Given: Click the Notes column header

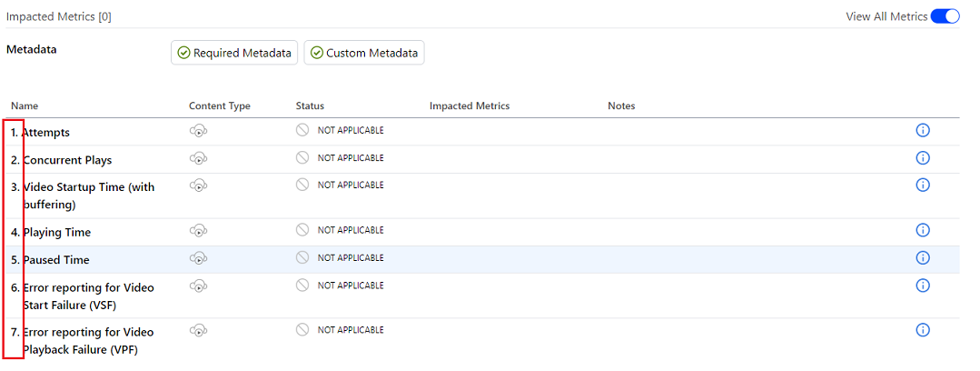Looking at the screenshot, I should tap(621, 106).
